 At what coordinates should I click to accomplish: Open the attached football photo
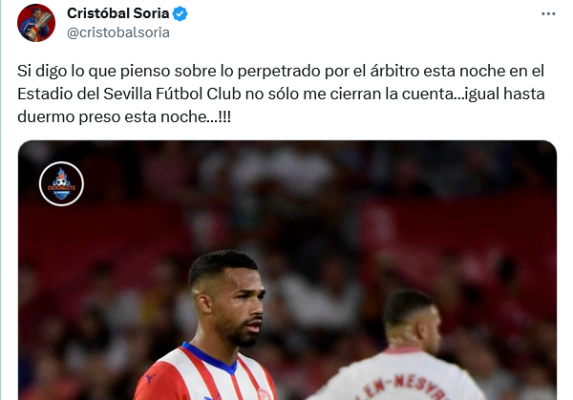pos(287,270)
